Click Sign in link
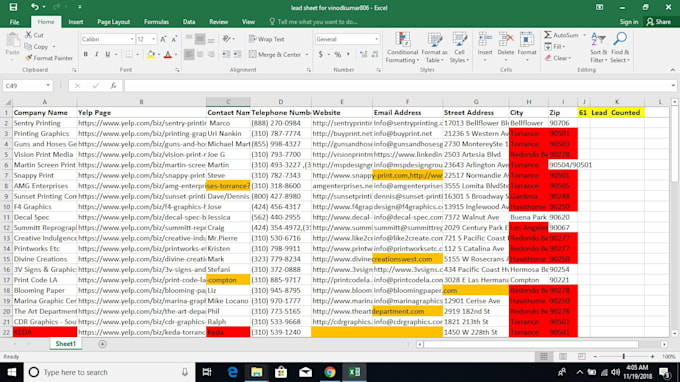This screenshot has height=382, width=680. coord(628,22)
